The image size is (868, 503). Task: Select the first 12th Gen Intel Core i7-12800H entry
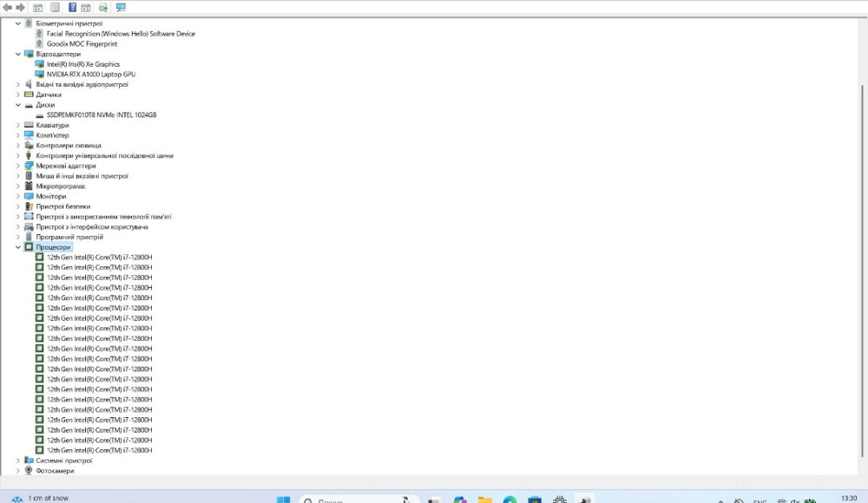point(99,258)
